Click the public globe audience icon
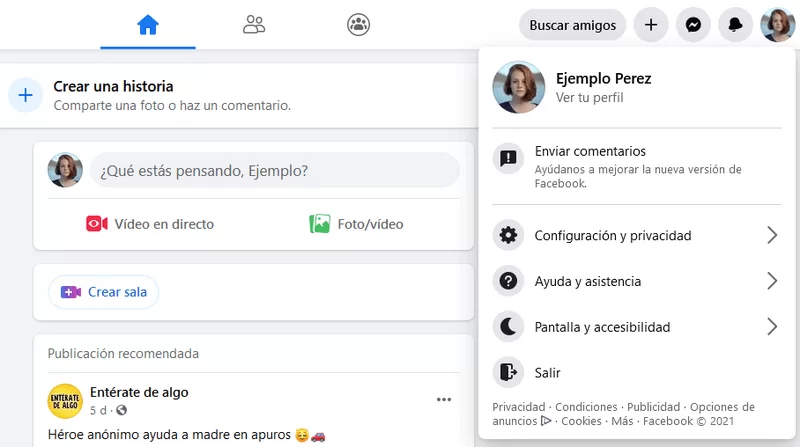 point(121,410)
